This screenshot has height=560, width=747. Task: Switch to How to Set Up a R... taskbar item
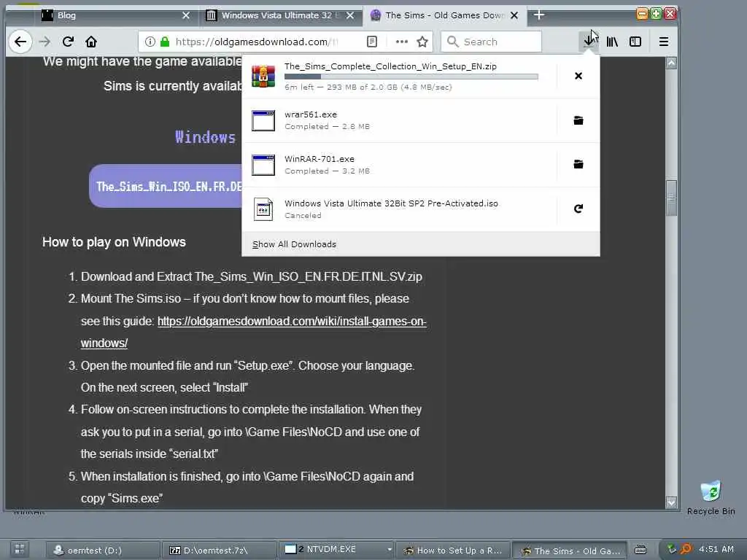[x=452, y=550]
